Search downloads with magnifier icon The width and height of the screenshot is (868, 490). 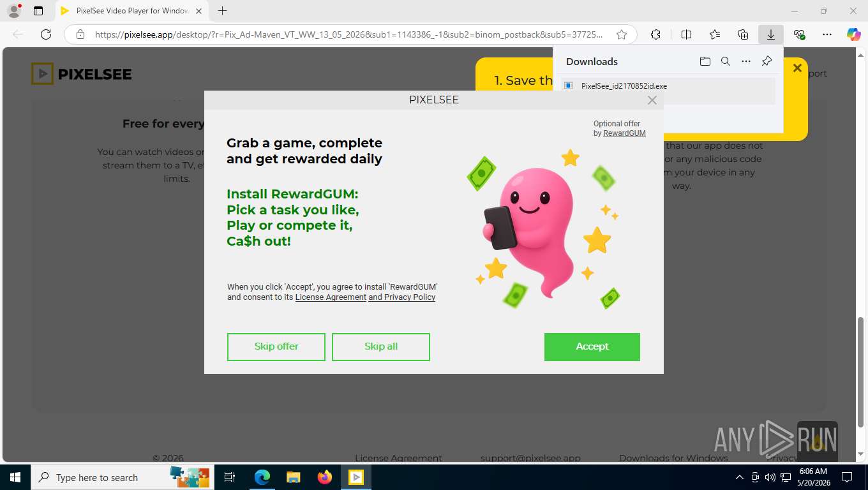(726, 61)
